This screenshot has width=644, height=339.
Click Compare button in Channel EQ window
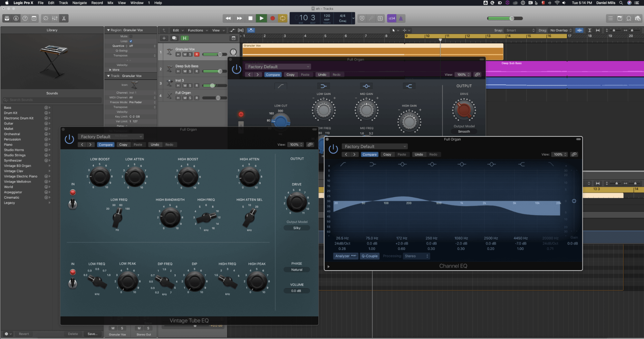(x=370, y=155)
